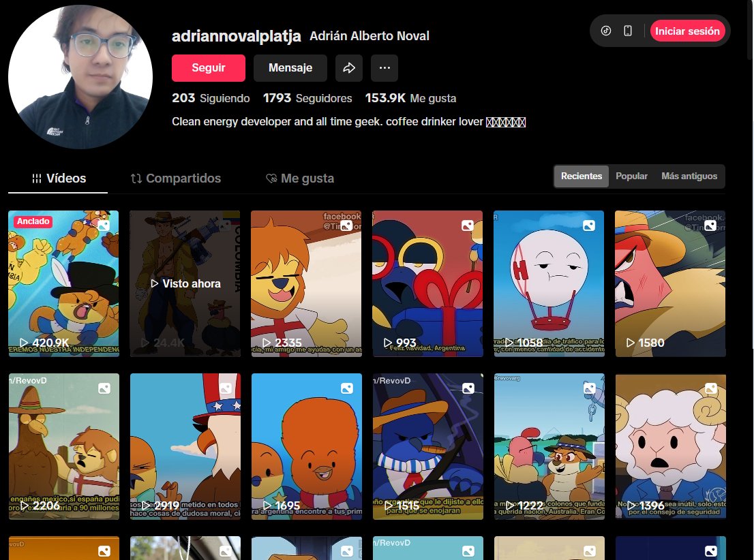754x560 pixels.
Task: Open the orange character video with 1695 views
Action: point(307,446)
